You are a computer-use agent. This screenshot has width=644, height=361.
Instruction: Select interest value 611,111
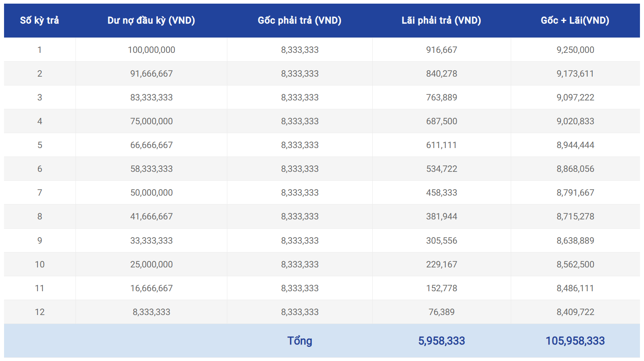click(x=442, y=145)
